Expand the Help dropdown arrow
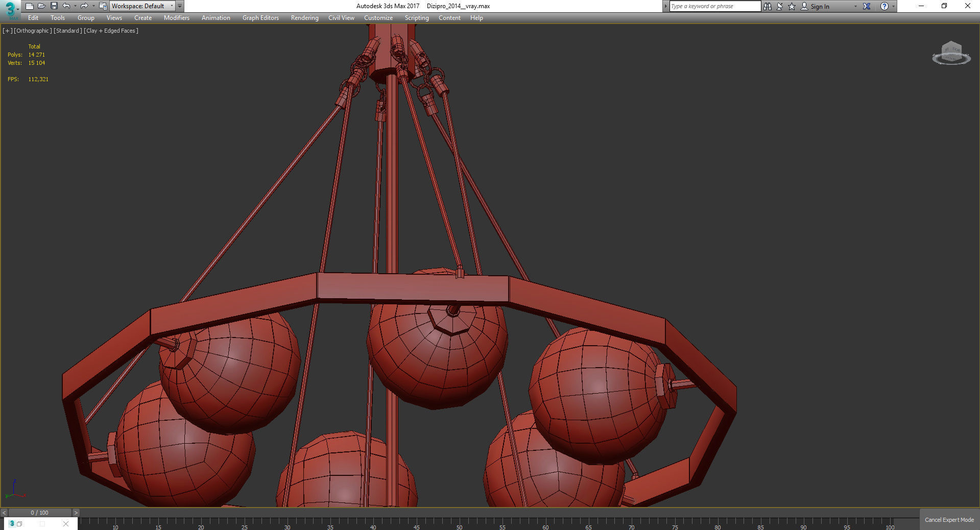Viewport: 980px width, 530px height. (893, 7)
